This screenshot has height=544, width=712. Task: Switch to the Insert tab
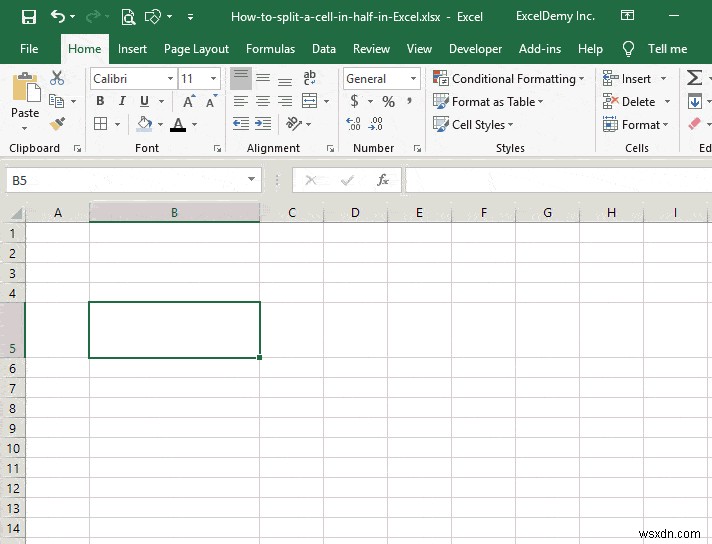pos(132,49)
